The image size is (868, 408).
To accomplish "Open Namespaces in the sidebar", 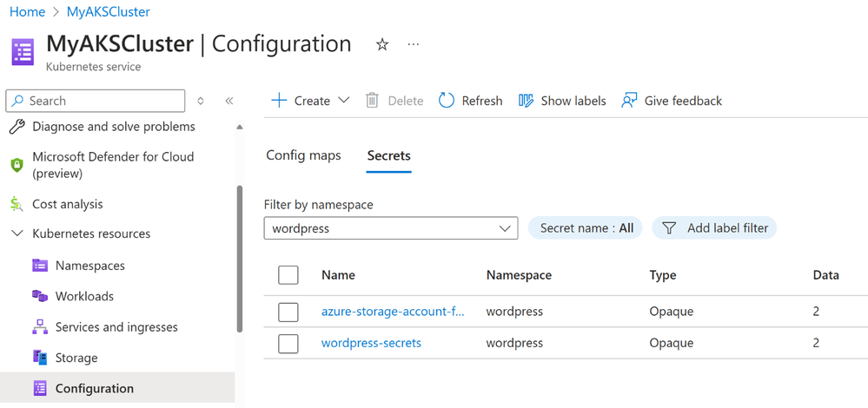I will 89,266.
